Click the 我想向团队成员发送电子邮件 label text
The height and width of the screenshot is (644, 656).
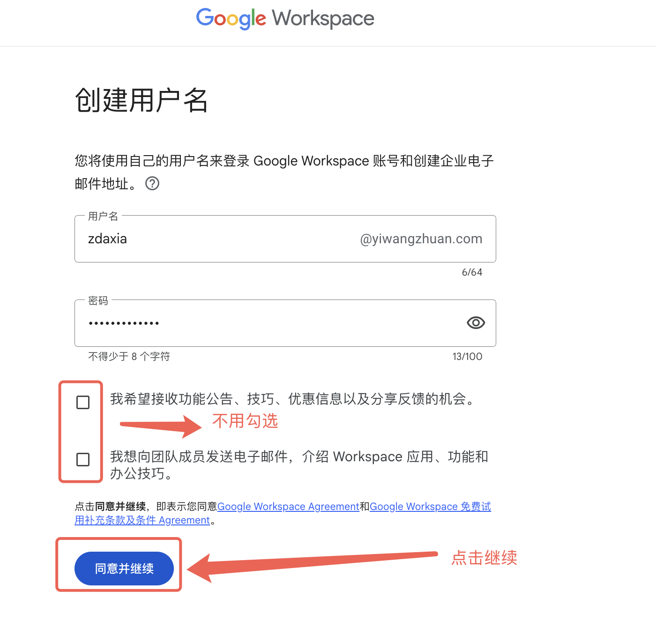click(x=299, y=464)
